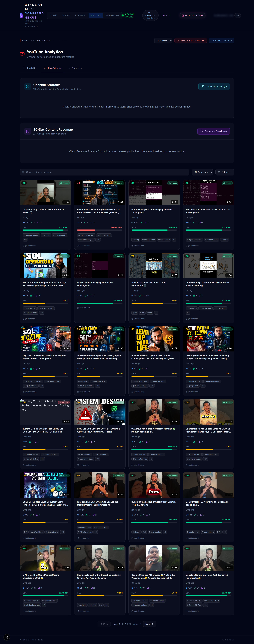Expand +14 tags on Day 1 SaaS video
This screenshot has height=644, width=254.
25,239
